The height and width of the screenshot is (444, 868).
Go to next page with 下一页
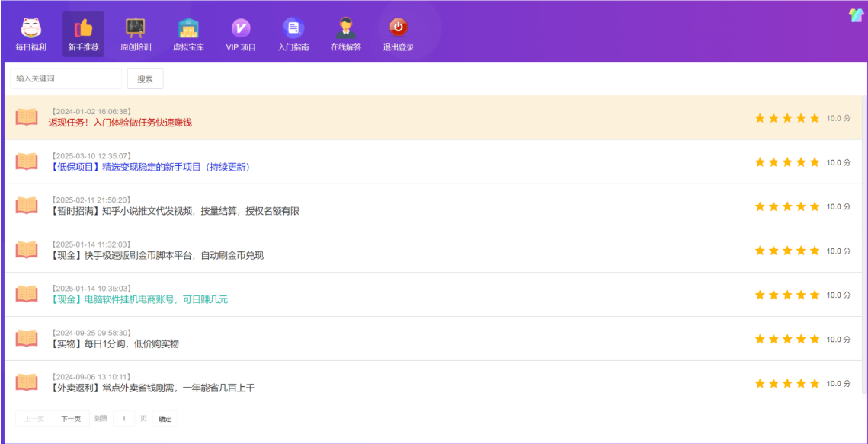(x=71, y=418)
